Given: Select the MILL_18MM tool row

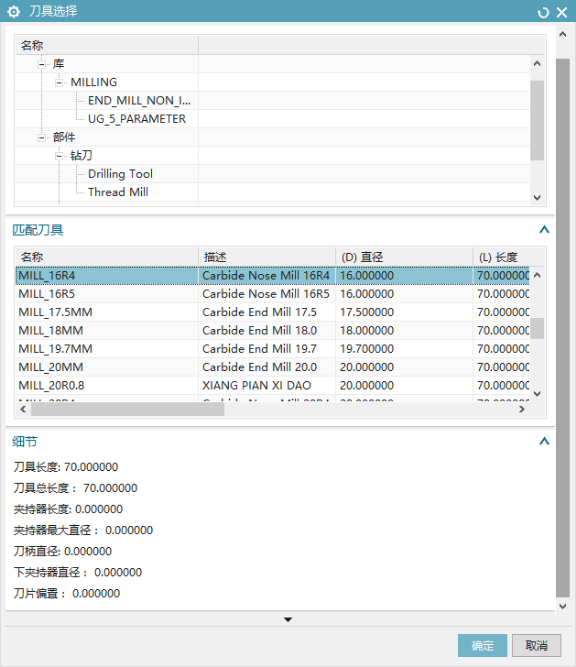Looking at the screenshot, I should coord(272,331).
